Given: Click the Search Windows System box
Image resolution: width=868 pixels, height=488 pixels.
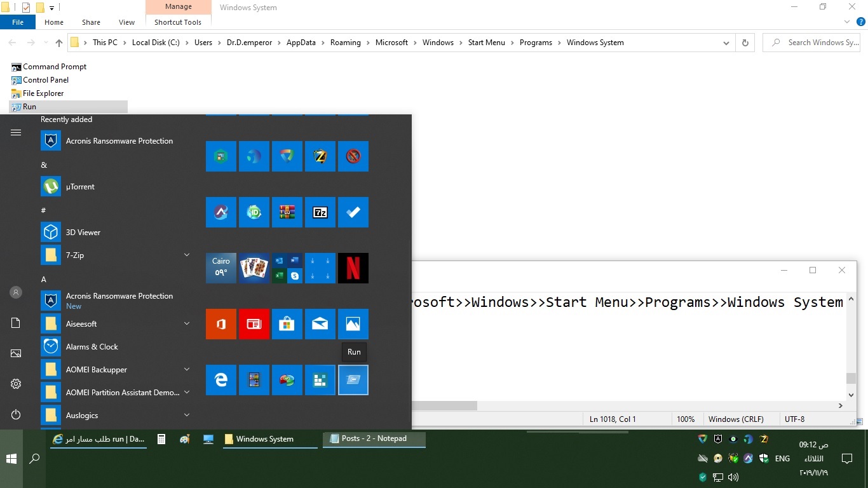Looking at the screenshot, I should click(x=812, y=43).
